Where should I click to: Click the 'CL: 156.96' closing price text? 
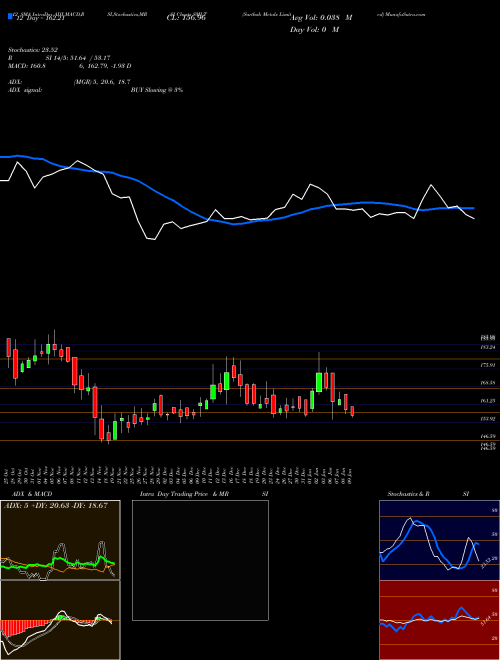tap(186, 18)
